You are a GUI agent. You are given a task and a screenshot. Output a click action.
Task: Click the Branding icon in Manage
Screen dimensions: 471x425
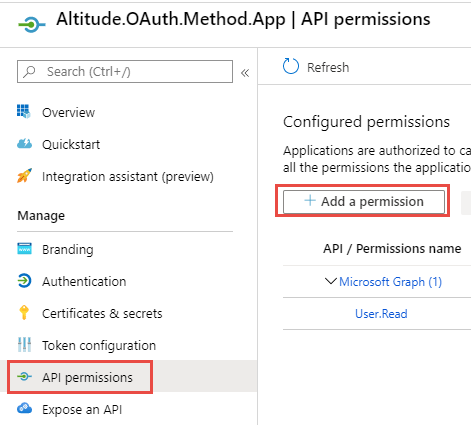(x=24, y=249)
